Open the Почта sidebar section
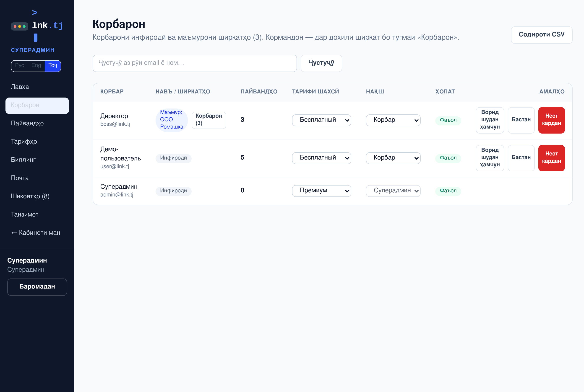The height and width of the screenshot is (392, 584). coord(37,178)
